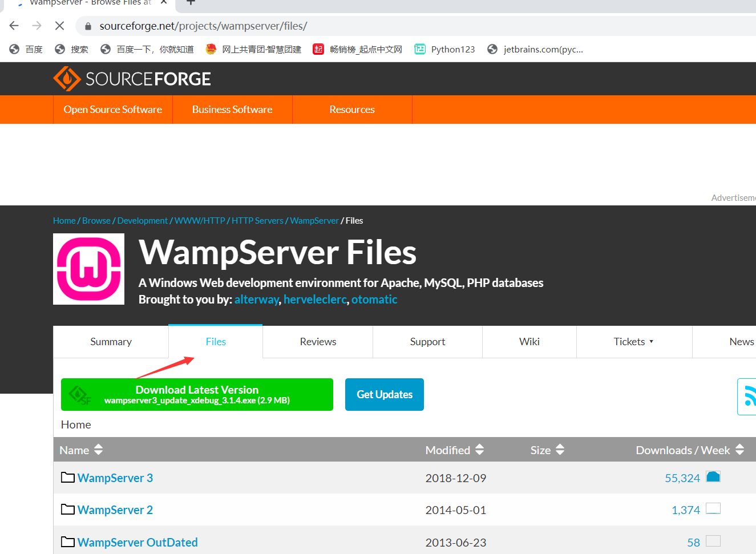The image size is (756, 554).
Task: Open the 网上共青团·智慧团建 bookmark
Action: (x=253, y=50)
